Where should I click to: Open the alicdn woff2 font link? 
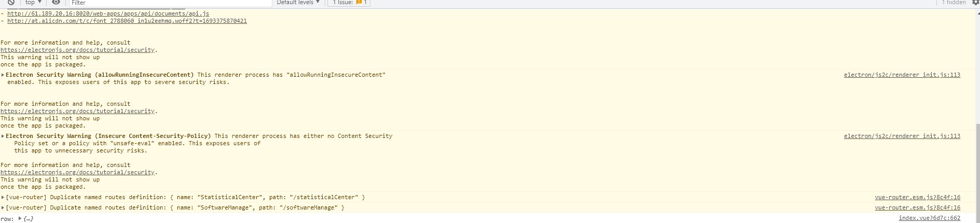click(127, 21)
